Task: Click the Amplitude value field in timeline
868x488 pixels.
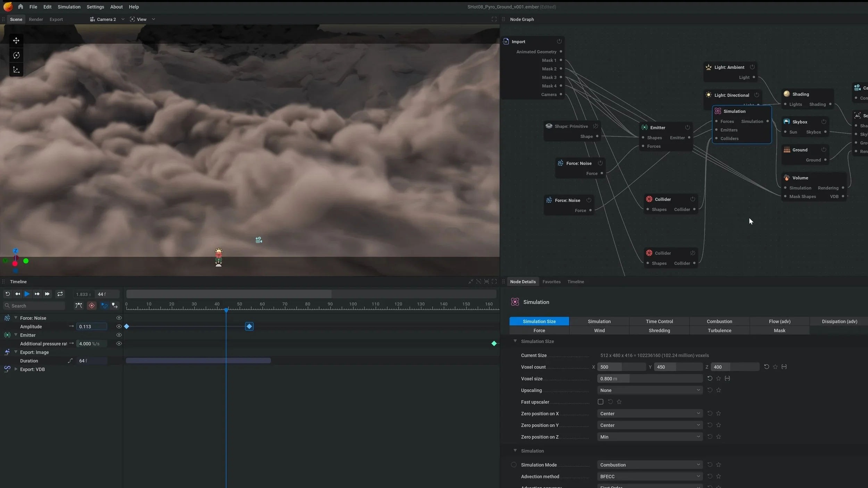Action: [92, 327]
